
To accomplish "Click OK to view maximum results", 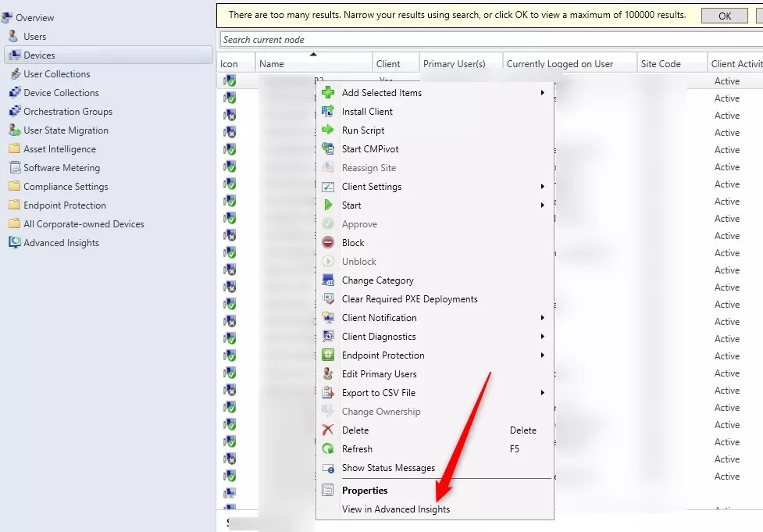I will (x=724, y=16).
